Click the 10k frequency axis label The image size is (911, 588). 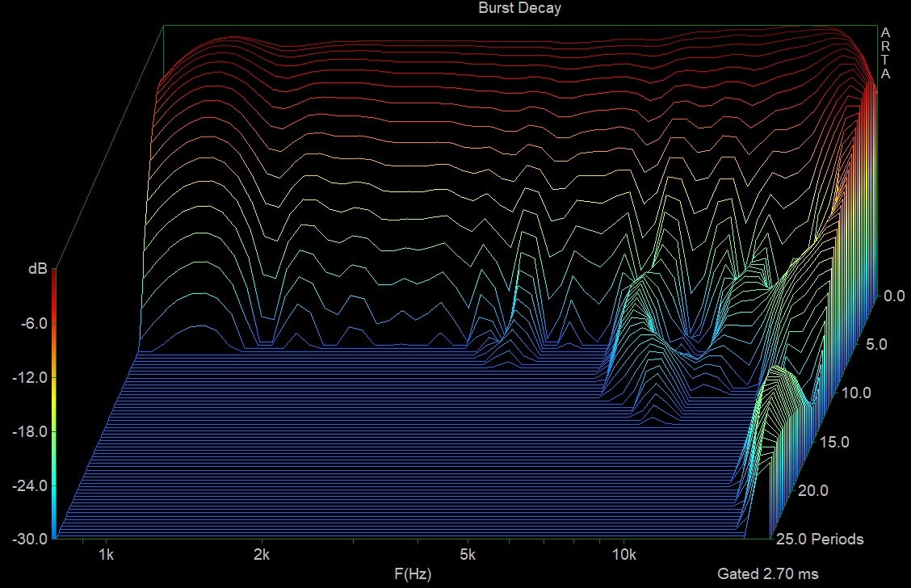tap(623, 555)
